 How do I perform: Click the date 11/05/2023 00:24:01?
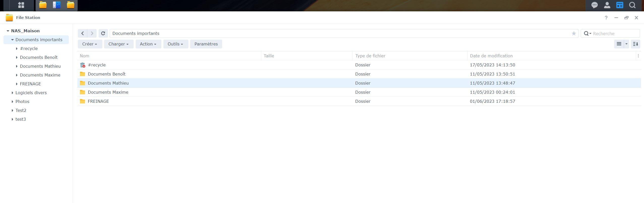[x=492, y=92]
